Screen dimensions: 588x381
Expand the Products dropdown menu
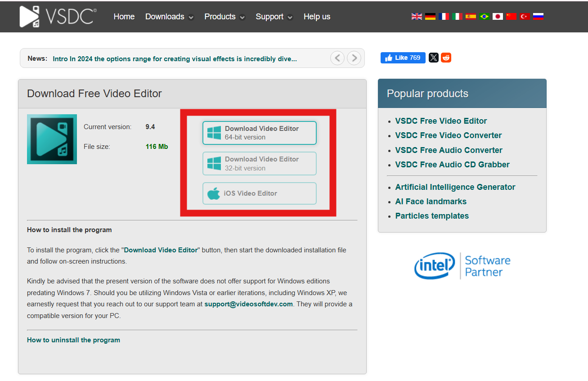tap(224, 17)
